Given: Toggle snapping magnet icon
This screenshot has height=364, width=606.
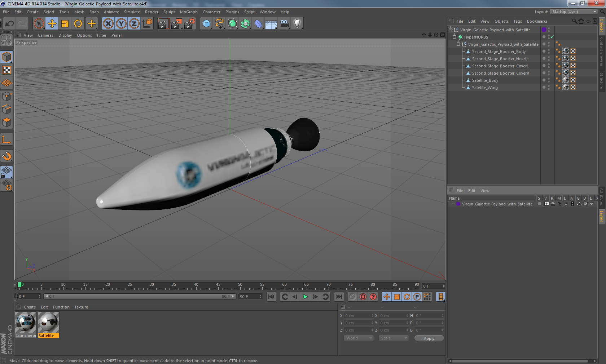Looking at the screenshot, I should pyautogui.click(x=7, y=156).
